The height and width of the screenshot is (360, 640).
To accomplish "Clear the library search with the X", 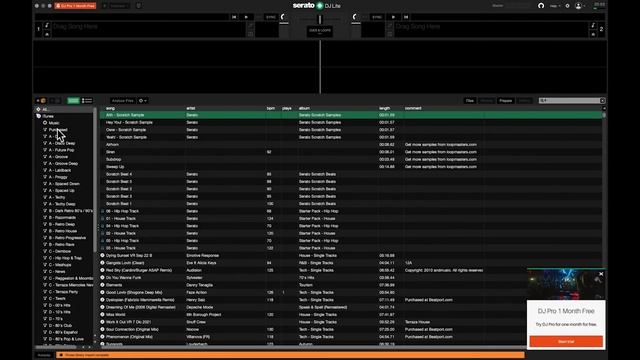I will (602, 100).
